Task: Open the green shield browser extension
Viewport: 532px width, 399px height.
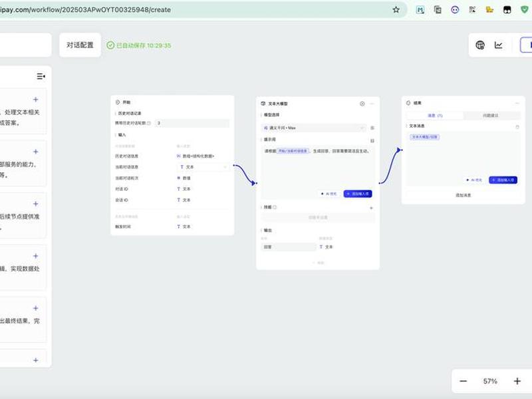Action: pos(525,10)
